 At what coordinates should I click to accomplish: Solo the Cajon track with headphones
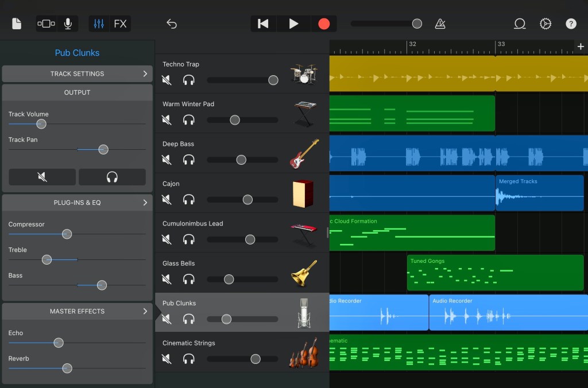(188, 200)
